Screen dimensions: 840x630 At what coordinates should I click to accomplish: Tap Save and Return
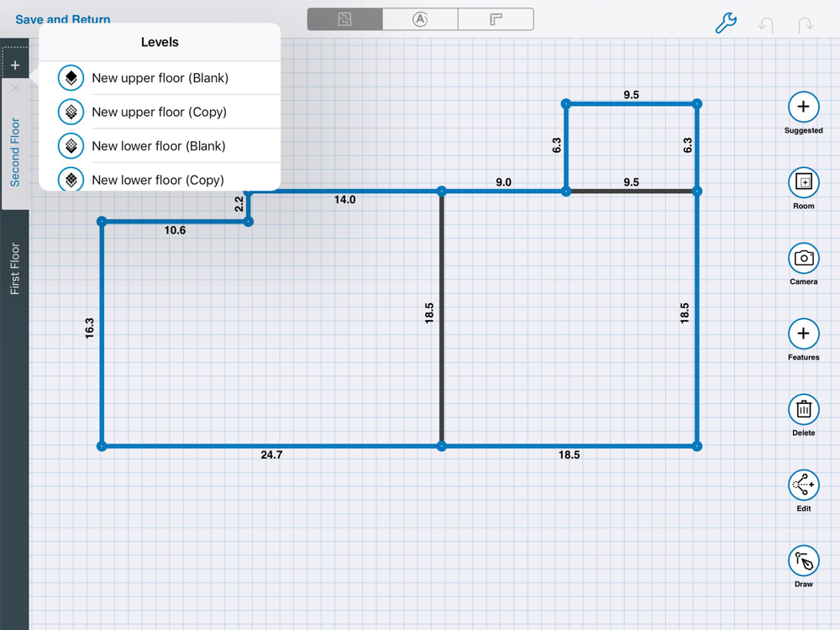point(62,19)
